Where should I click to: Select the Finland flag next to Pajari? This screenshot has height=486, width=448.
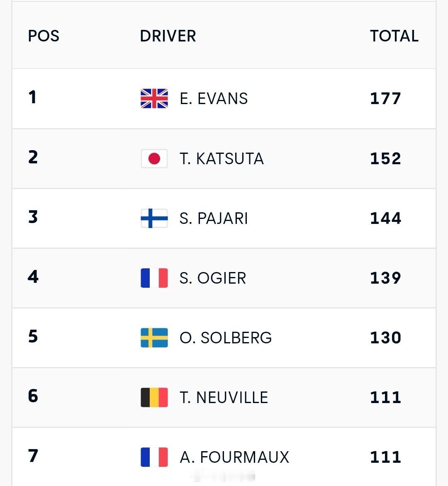[x=154, y=218]
